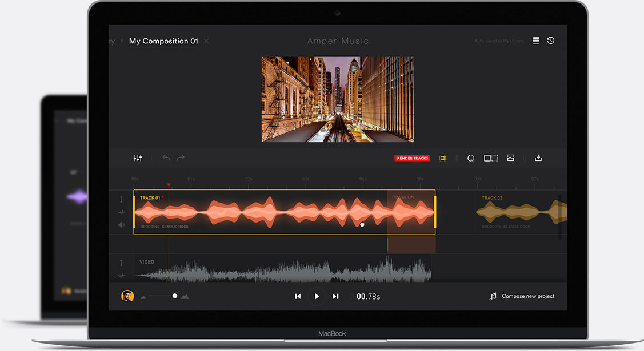This screenshot has width=644, height=351.
Task: Select the TRACK 01 label
Action: click(x=150, y=198)
